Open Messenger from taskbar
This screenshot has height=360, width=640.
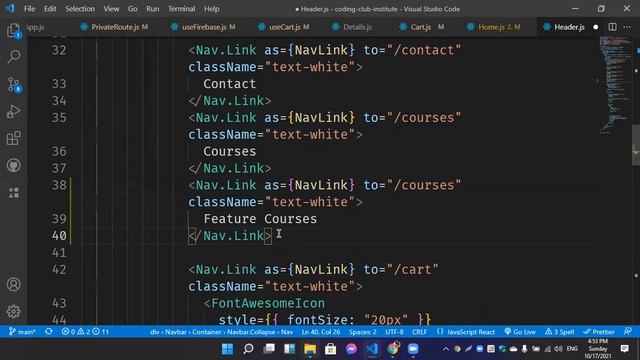click(x=351, y=349)
